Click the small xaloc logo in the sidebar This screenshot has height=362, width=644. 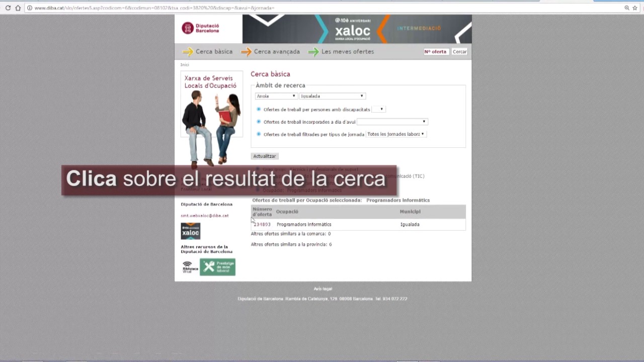coord(191,231)
